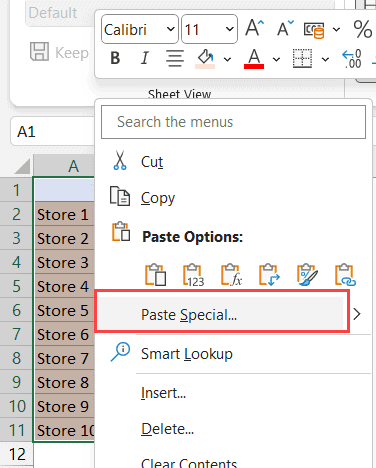Click the Decrease Font Size icon
376x468 pixels.
pyautogui.click(x=286, y=28)
